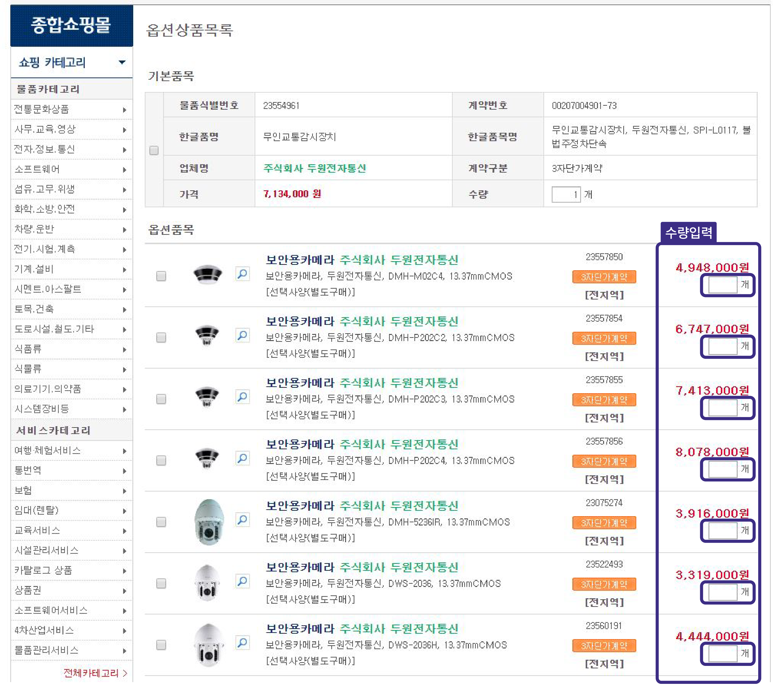Expand arrow next to 전자.정보.통신

tap(125, 150)
